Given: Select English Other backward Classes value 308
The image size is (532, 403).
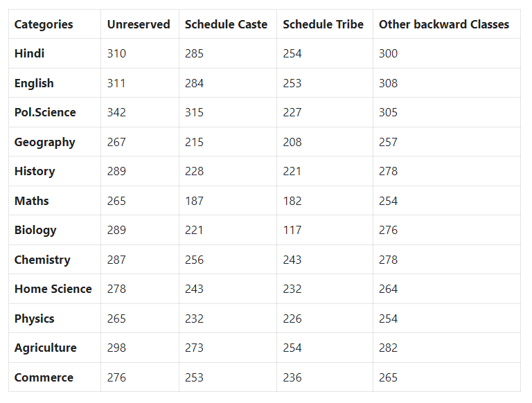Looking at the screenshot, I should pos(388,83).
